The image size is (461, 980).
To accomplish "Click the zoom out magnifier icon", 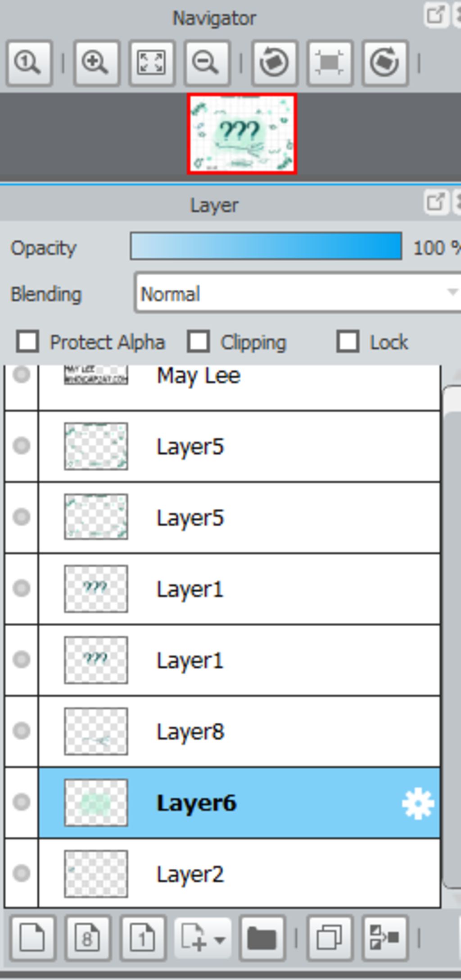I will [x=207, y=63].
